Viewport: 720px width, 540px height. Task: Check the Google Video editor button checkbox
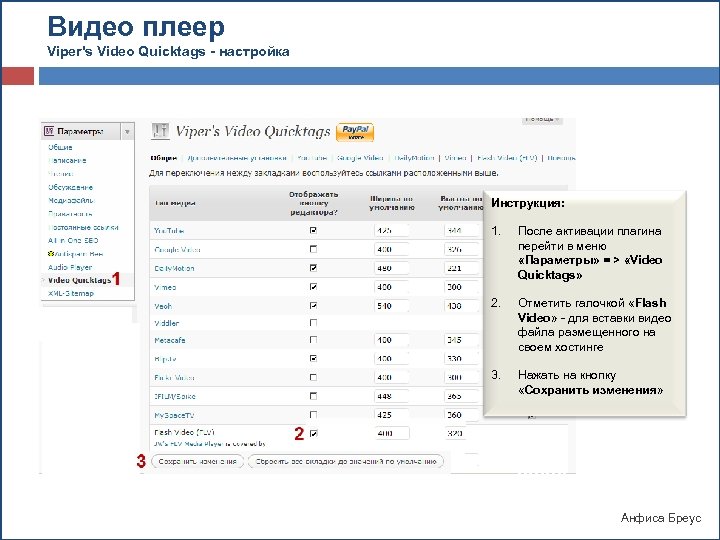click(313, 249)
